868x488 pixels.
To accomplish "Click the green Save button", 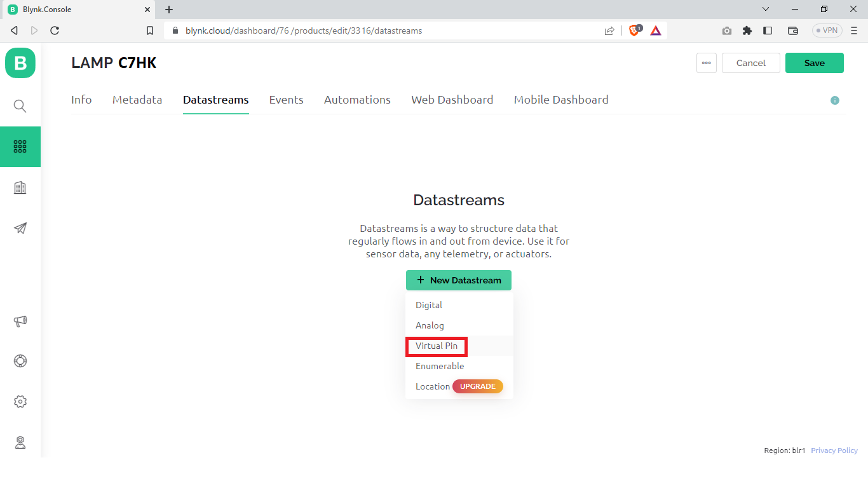I will click(x=815, y=63).
